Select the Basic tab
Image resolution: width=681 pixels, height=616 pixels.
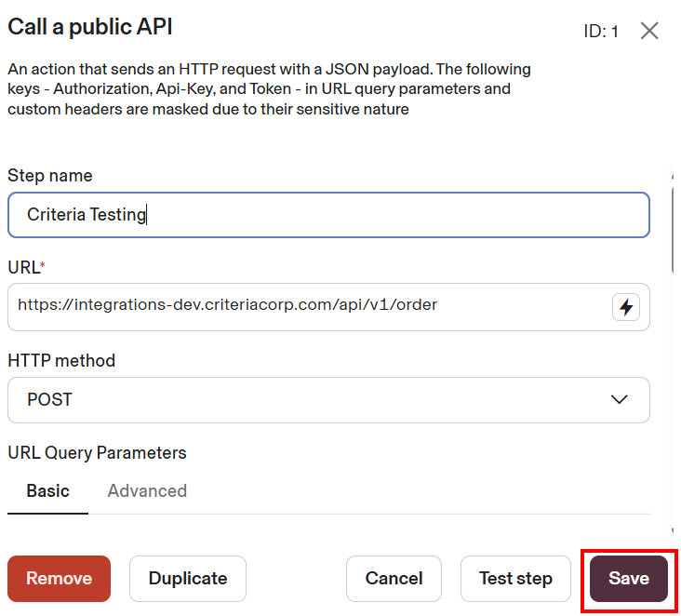[47, 491]
